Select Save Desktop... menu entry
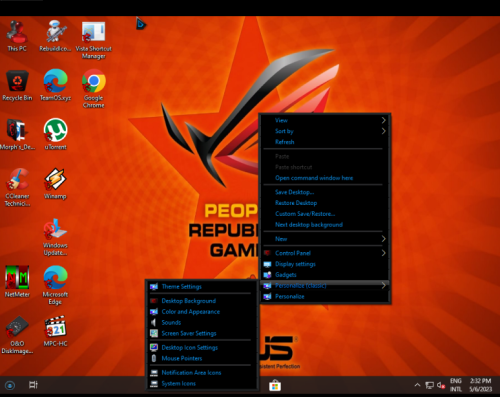The width and height of the screenshot is (500, 397). click(x=325, y=192)
